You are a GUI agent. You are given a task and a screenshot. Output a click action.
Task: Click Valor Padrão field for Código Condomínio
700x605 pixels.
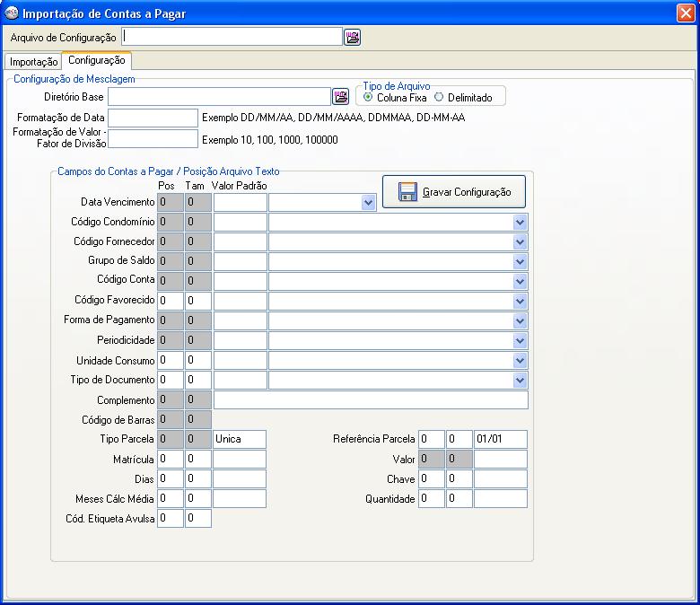241,222
